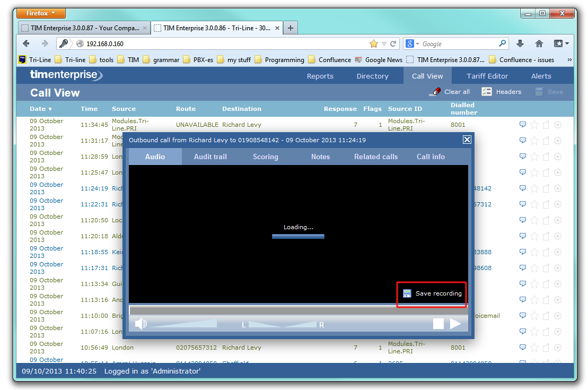
Task: Open the Firefox downloads arrow
Action: pyautogui.click(x=520, y=44)
